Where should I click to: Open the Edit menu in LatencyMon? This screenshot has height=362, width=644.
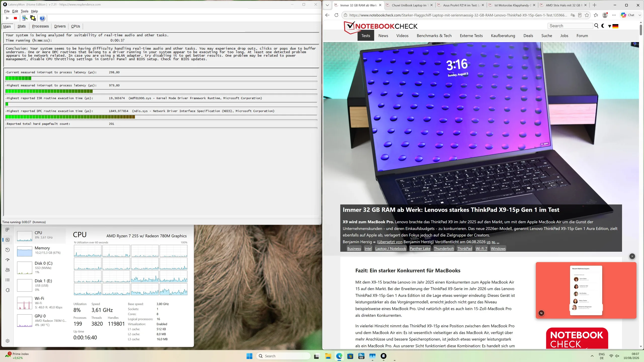(15, 11)
